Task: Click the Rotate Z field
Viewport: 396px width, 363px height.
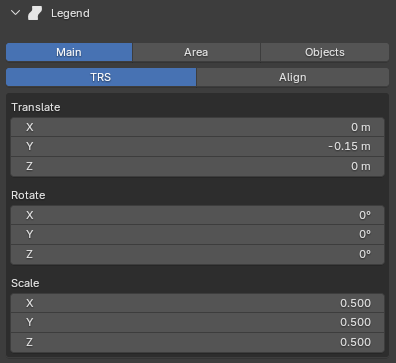Action: coord(197,254)
